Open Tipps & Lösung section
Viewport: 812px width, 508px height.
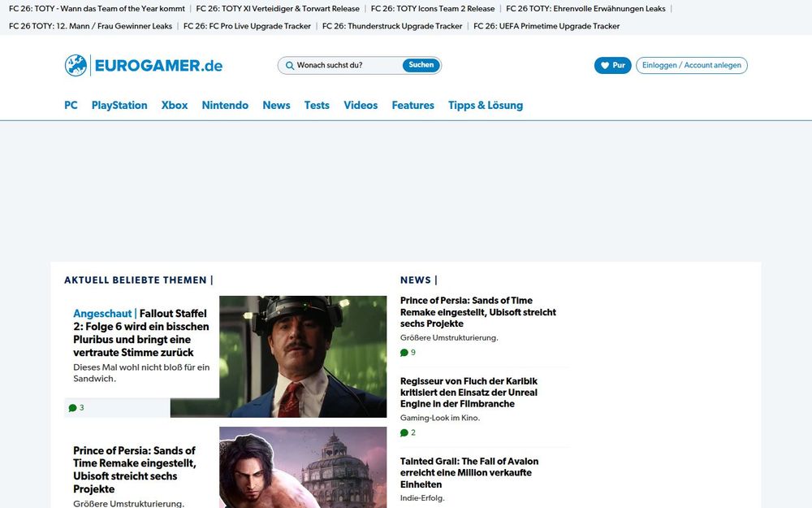[486, 105]
